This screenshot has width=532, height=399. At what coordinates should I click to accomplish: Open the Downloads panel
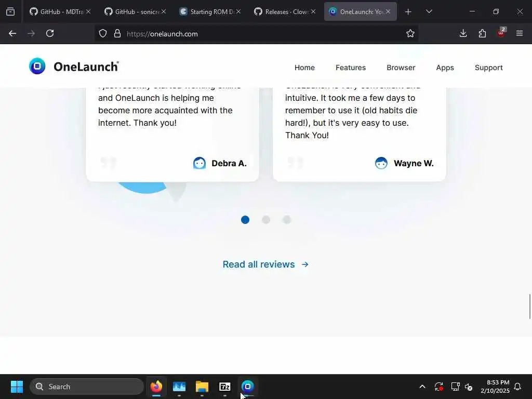point(463,33)
